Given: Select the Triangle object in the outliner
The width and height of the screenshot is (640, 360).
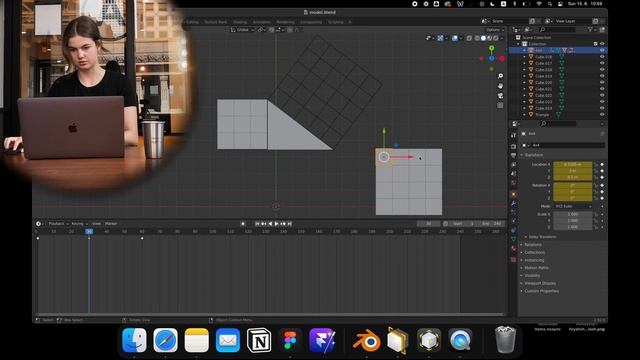Looking at the screenshot, I should pos(542,115).
